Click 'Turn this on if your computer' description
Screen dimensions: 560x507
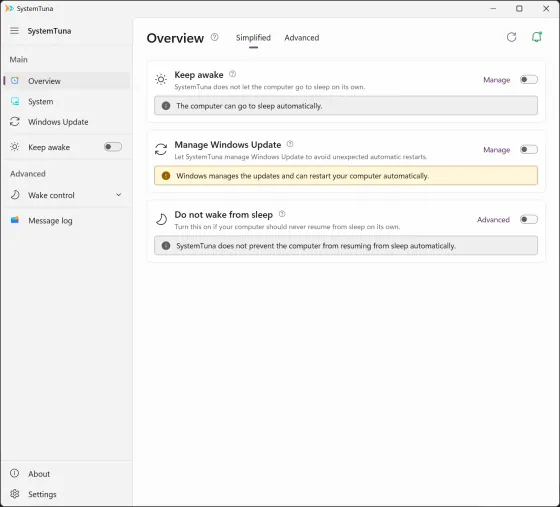pyautogui.click(x=287, y=227)
